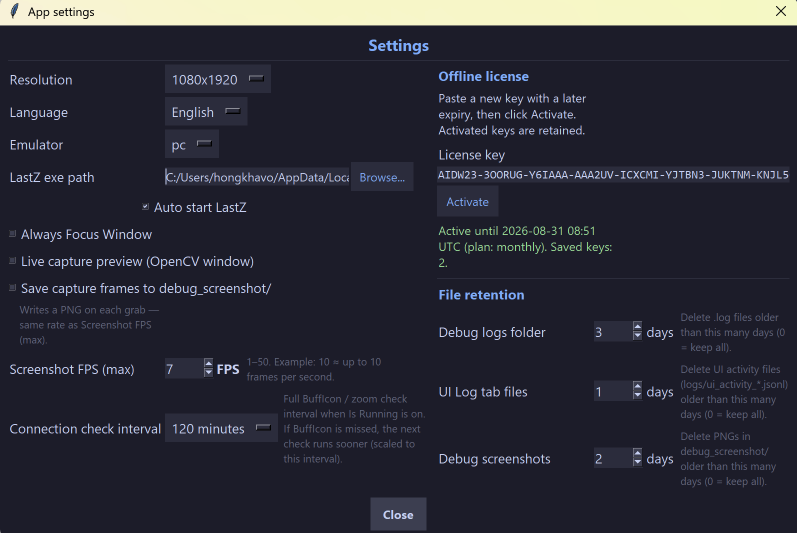Click the 'Language' label
Image resolution: width=797 pixels, height=533 pixels.
coord(39,112)
